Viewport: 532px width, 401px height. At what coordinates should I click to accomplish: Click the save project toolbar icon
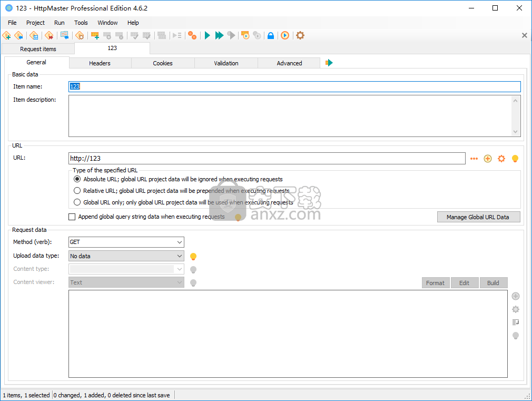[x=34, y=35]
